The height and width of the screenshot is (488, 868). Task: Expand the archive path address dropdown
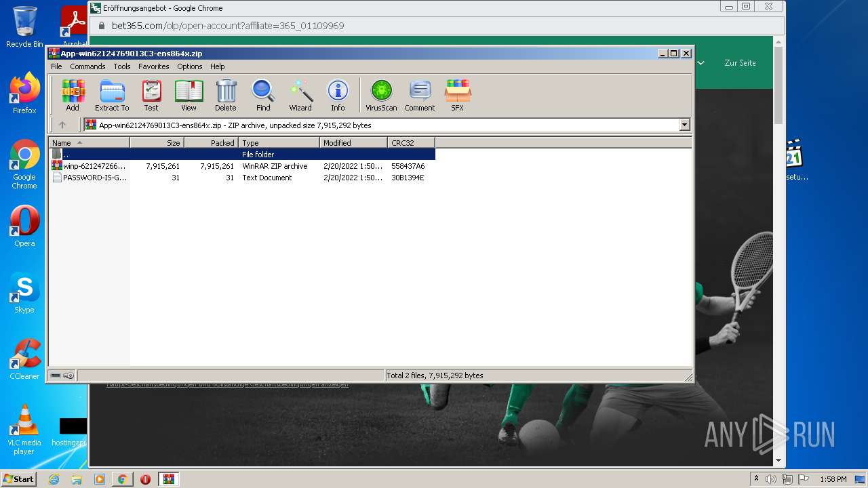(x=684, y=125)
